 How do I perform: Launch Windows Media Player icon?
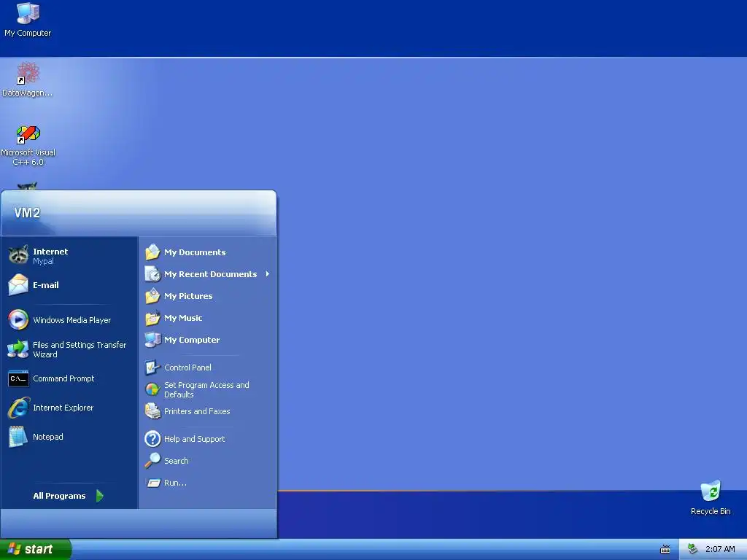[18, 319]
